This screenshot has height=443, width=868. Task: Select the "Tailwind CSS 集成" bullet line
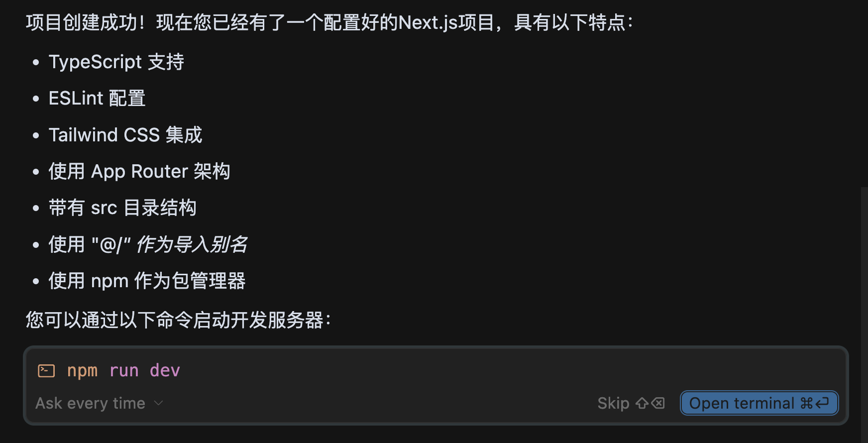pyautogui.click(x=125, y=135)
